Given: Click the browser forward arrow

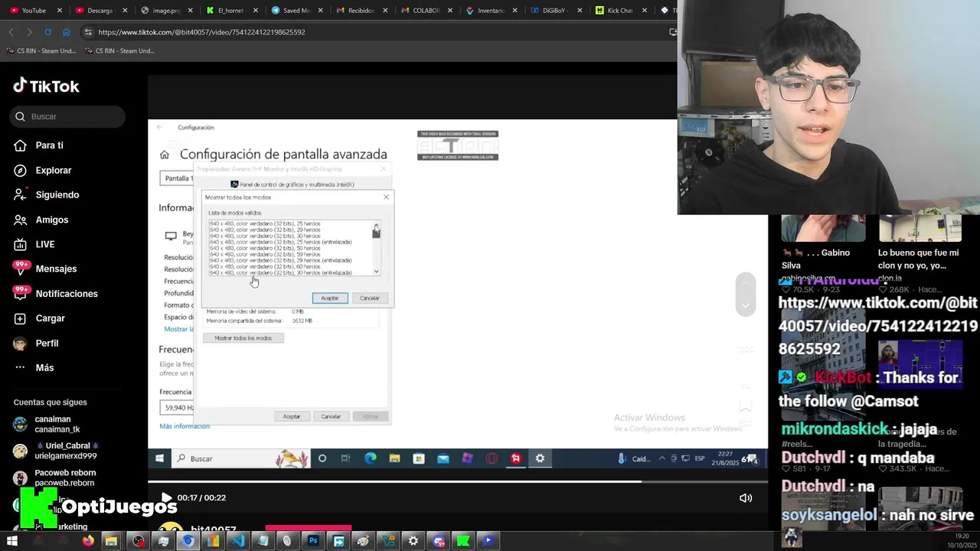Looking at the screenshot, I should pos(29,32).
